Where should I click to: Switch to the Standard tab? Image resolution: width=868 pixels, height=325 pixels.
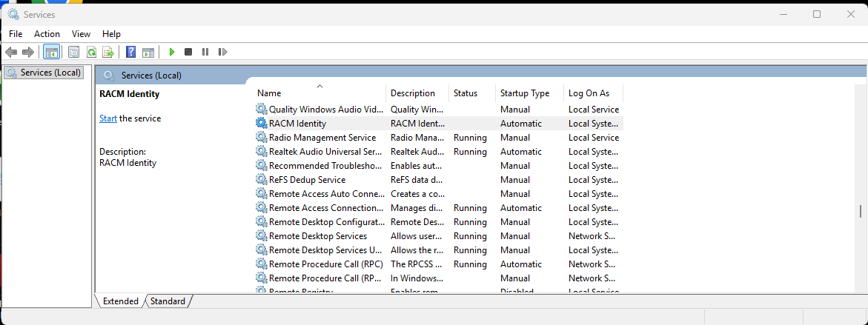[168, 301]
